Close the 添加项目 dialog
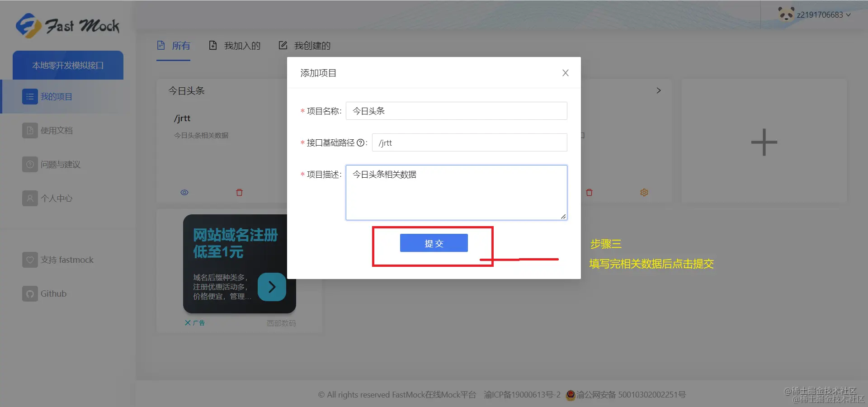The height and width of the screenshot is (407, 868). click(565, 73)
